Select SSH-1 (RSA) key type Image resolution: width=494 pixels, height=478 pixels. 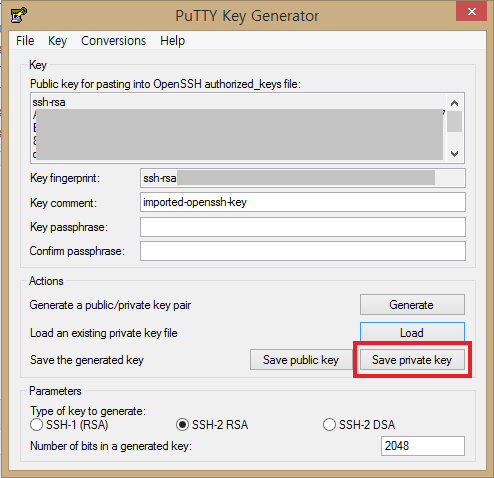tap(69, 425)
